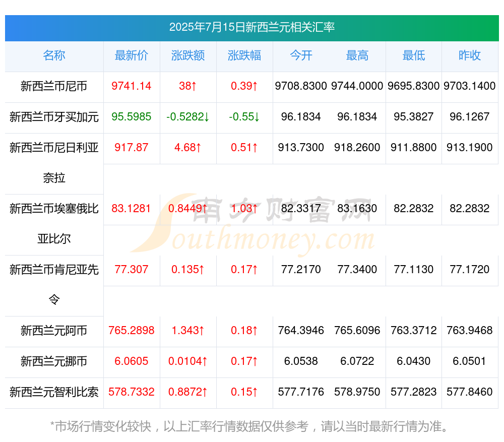Click the green price 95.5985
The image size is (504, 442).
[x=131, y=117]
